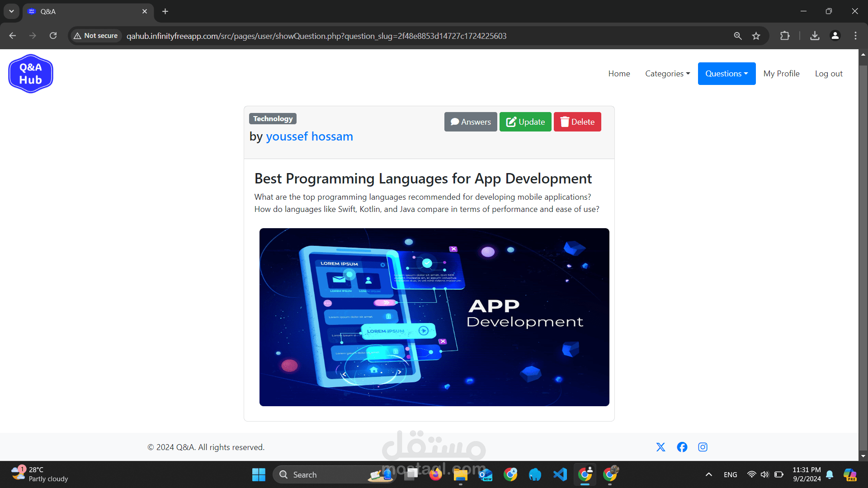868x488 pixels.
Task: View the question's Answers
Action: tap(471, 122)
